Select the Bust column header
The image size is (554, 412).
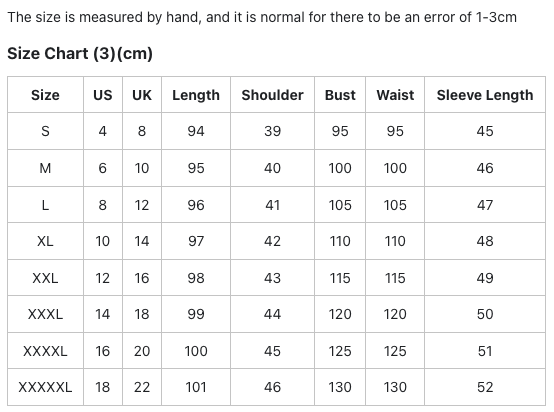340,95
